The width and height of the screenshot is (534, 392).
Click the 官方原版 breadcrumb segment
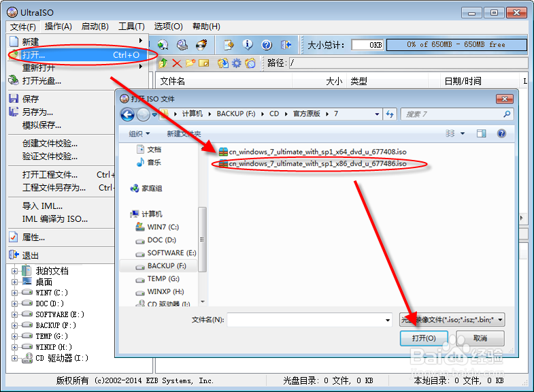tap(307, 114)
